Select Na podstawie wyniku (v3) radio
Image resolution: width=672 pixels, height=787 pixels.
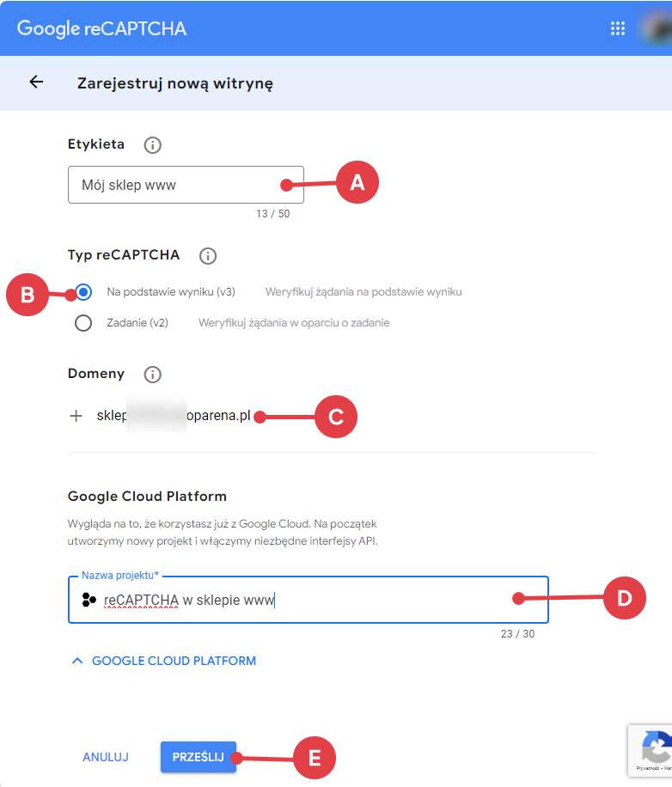point(83,291)
